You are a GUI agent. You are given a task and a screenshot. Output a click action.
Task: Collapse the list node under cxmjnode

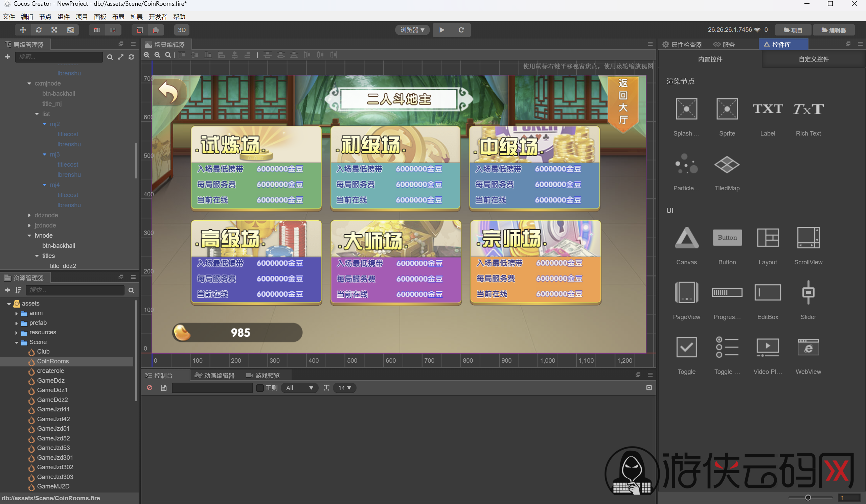coord(37,114)
